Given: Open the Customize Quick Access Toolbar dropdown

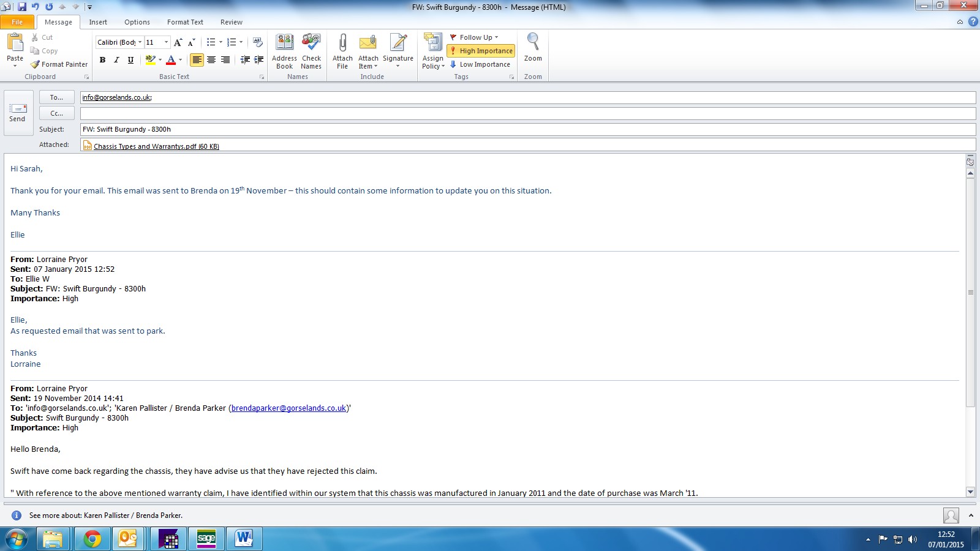Looking at the screenshot, I should (x=89, y=7).
